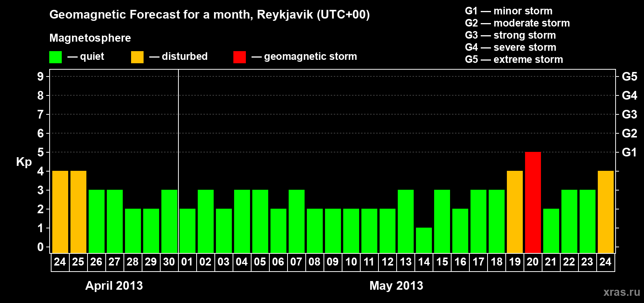Select the green bar for April 30
The height and width of the screenshot is (303, 644).
coord(169,222)
